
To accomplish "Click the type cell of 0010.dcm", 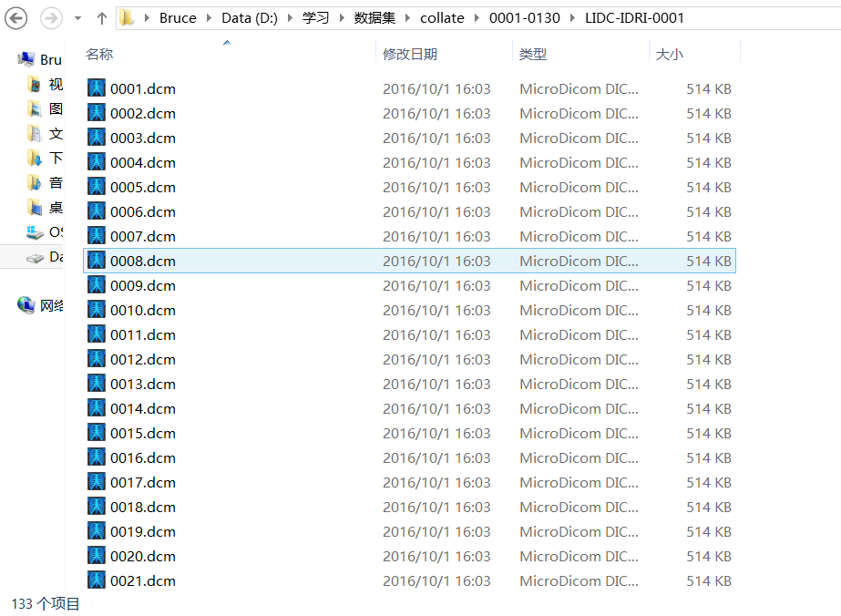I will point(579,311).
